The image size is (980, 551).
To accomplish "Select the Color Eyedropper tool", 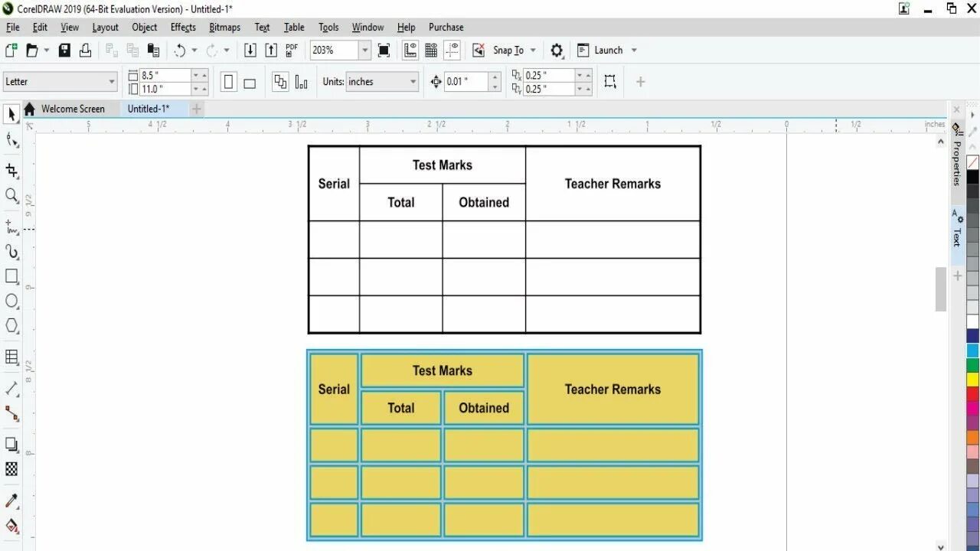I will tap(11, 500).
